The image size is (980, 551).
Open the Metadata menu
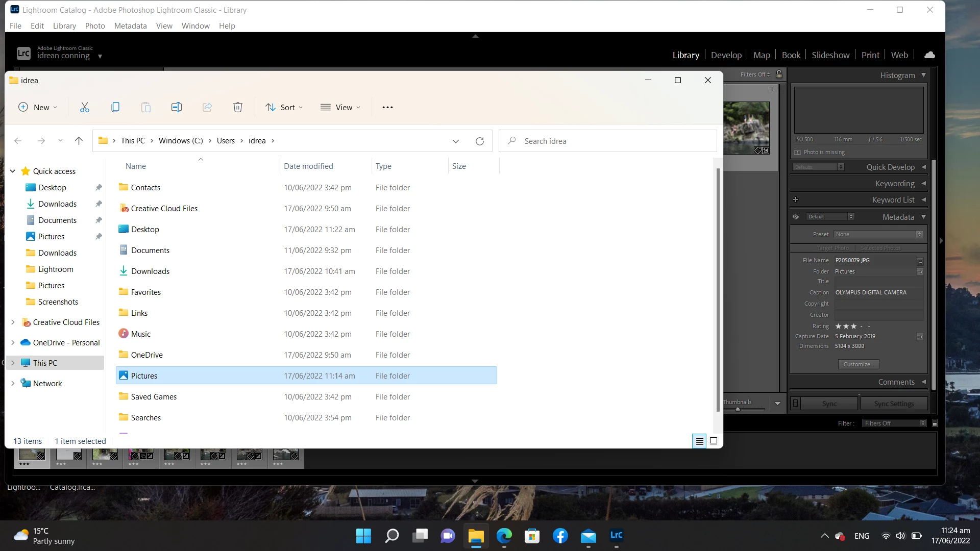click(x=130, y=26)
